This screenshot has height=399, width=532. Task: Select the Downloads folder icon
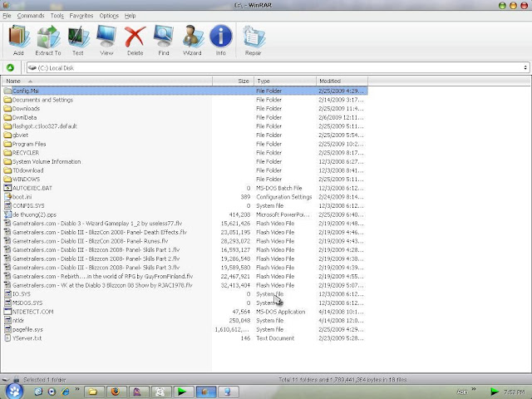pos(7,109)
